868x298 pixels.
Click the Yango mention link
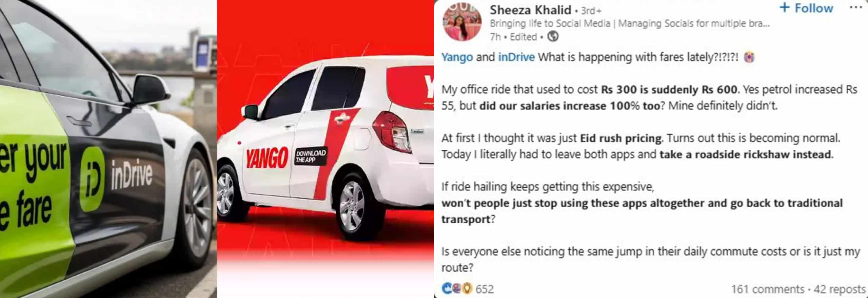[457, 57]
